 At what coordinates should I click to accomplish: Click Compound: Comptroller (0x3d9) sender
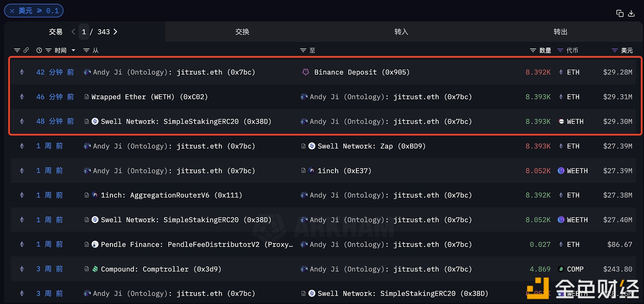point(161,269)
